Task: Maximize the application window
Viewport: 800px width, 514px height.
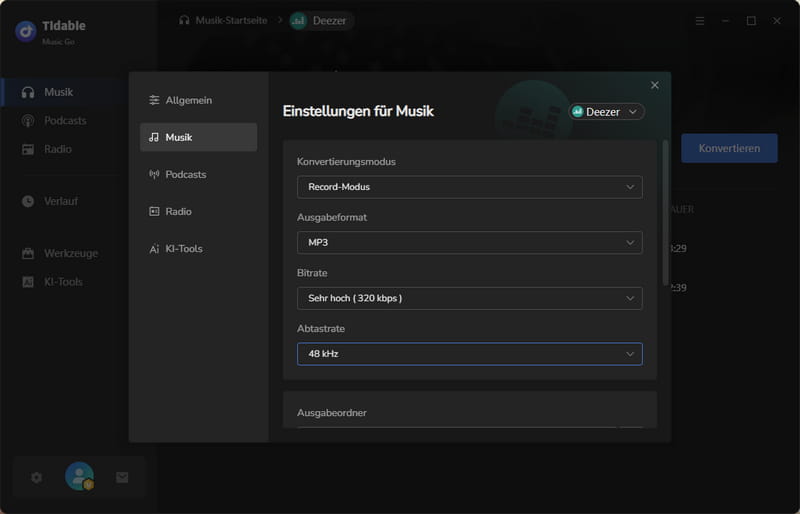Action: point(751,21)
